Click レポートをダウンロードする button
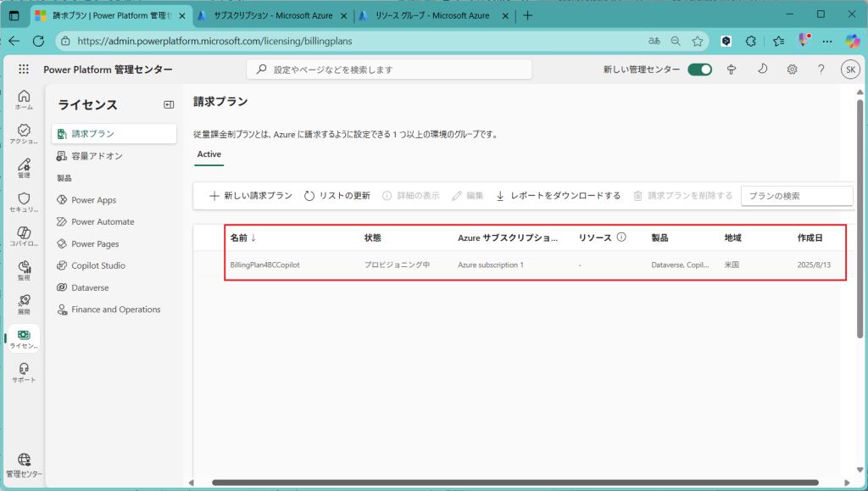Screen dimensions: 868x491 pos(558,195)
